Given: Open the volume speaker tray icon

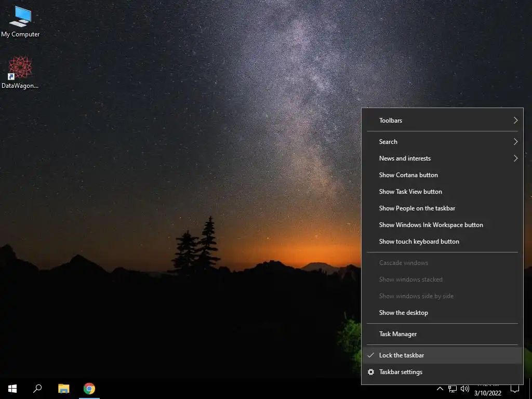Looking at the screenshot, I should (465, 389).
